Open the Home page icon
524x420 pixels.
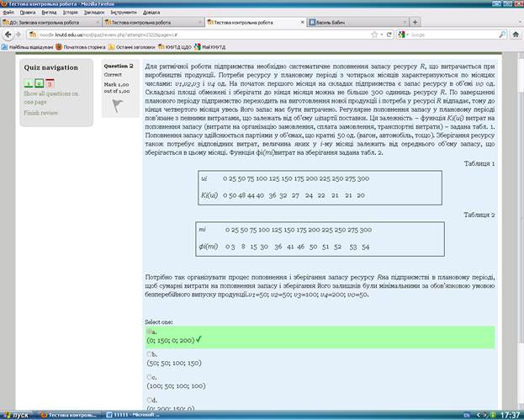click(x=516, y=35)
